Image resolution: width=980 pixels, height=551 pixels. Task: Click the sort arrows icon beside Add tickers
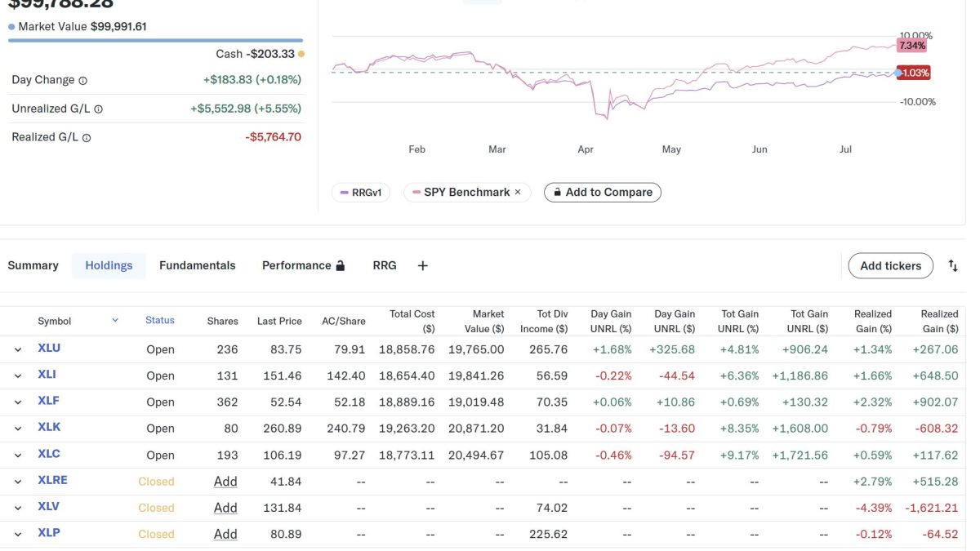pyautogui.click(x=952, y=265)
